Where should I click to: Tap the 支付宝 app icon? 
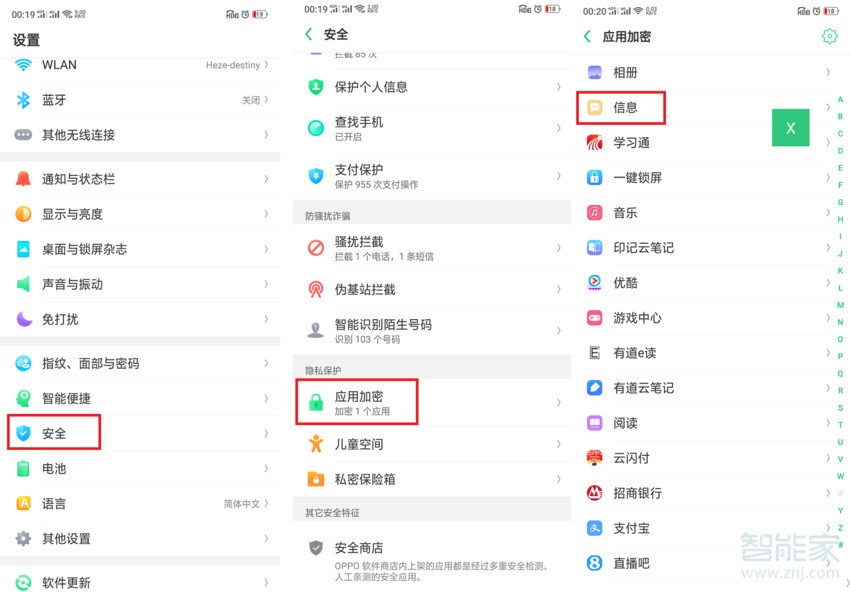(x=594, y=528)
